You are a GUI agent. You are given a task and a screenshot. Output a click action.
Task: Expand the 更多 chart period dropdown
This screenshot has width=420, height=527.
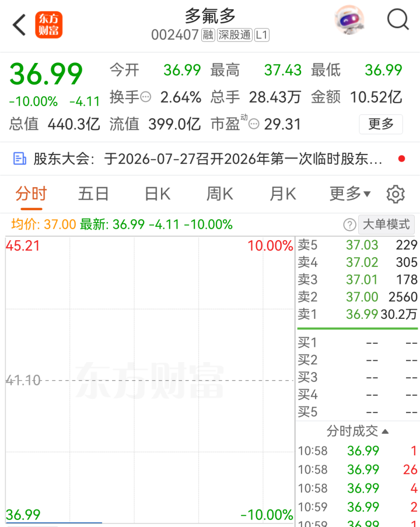click(350, 194)
